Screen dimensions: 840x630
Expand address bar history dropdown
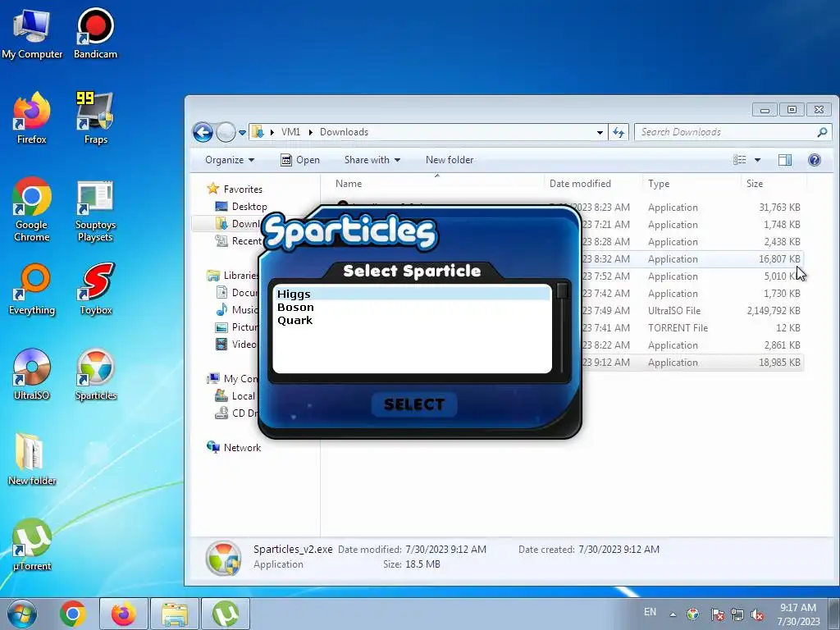pyautogui.click(x=600, y=132)
